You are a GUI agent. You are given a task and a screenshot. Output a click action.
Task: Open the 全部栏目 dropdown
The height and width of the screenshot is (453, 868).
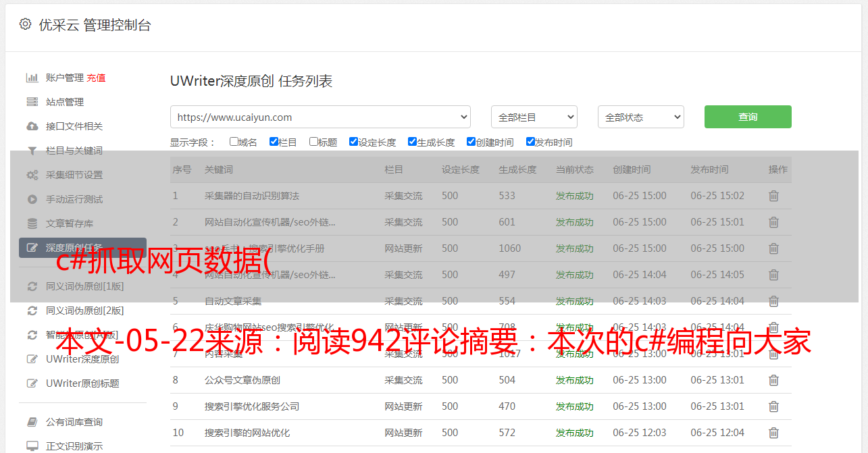[x=534, y=117]
